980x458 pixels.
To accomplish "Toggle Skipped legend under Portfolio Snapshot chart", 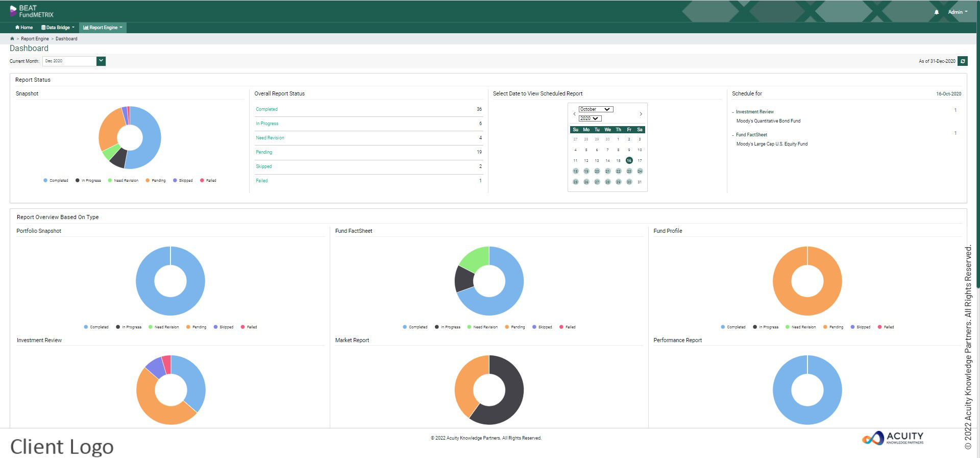I will [223, 327].
